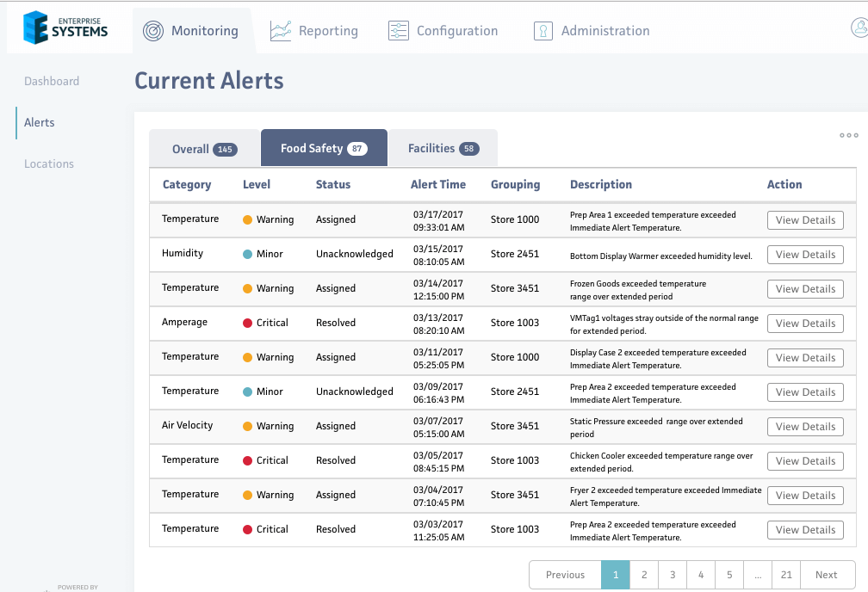The image size is (868, 592).
Task: Go to page 2 of alerts
Action: tap(644, 575)
